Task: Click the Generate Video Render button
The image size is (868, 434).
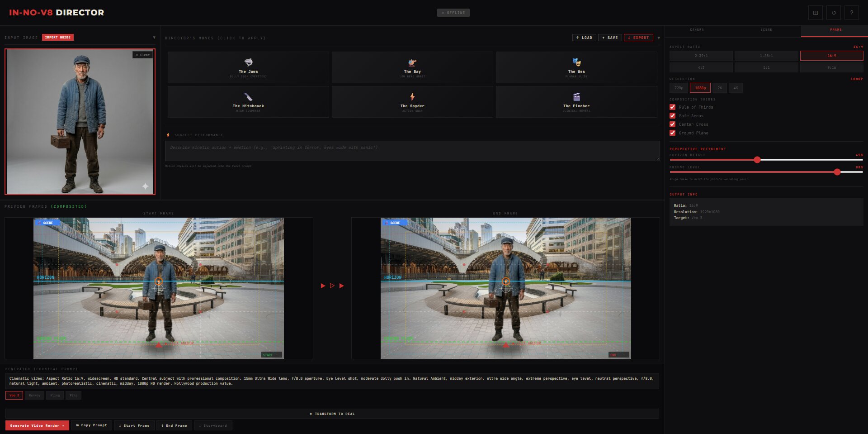Action: [37, 425]
